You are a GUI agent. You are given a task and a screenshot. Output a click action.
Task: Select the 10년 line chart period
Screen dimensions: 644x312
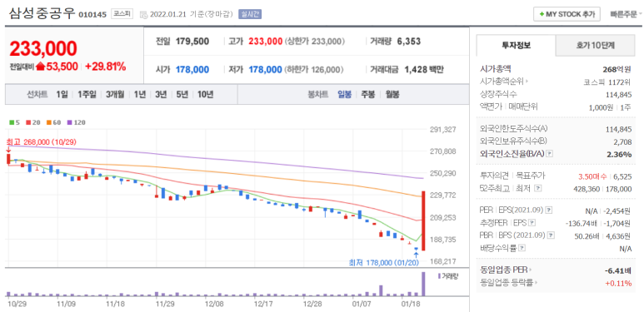point(205,94)
